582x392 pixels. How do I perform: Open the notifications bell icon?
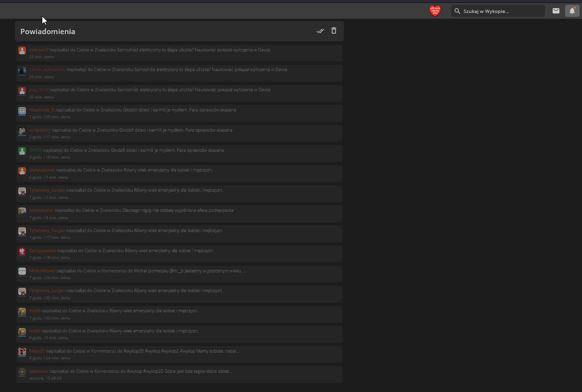(x=572, y=11)
